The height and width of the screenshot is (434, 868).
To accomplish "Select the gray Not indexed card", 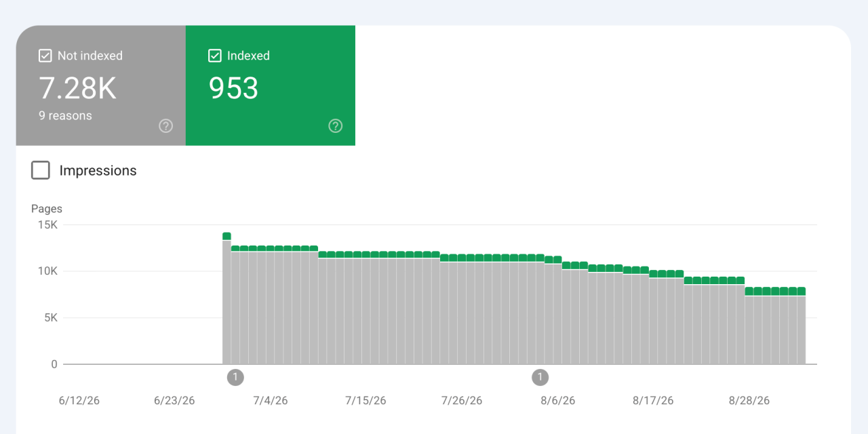I will 101,85.
